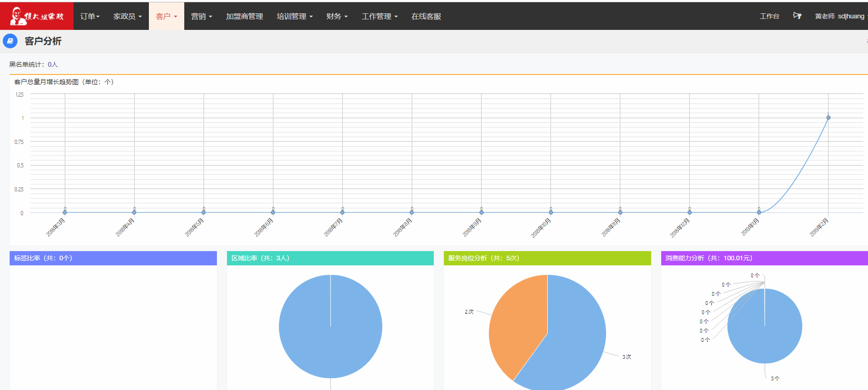
Task: Click the 消费能力分析 (共: 100.01元) header
Action: tap(765, 258)
